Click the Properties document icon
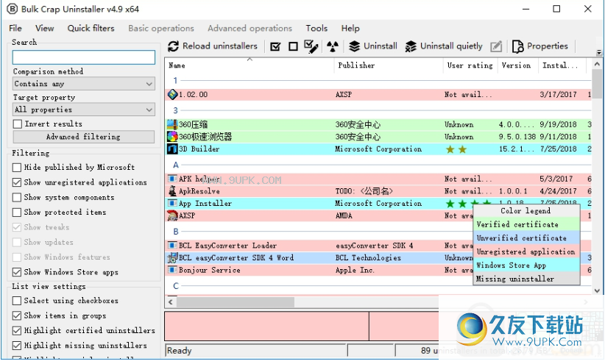Screen dimensions: 605x364 pos(517,46)
